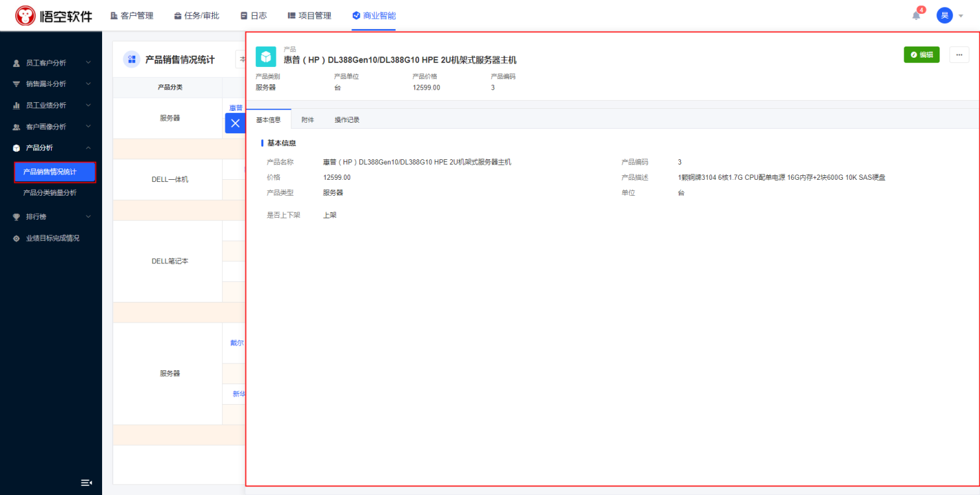Click the 单位 value 台 in 基本信息
The width and height of the screenshot is (980, 495).
tap(681, 192)
